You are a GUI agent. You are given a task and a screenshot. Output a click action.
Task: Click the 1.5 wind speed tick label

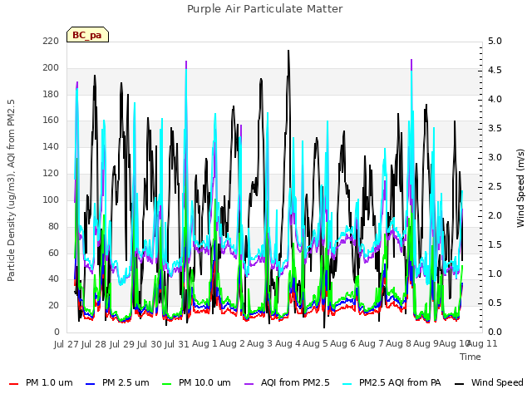[x=495, y=245]
